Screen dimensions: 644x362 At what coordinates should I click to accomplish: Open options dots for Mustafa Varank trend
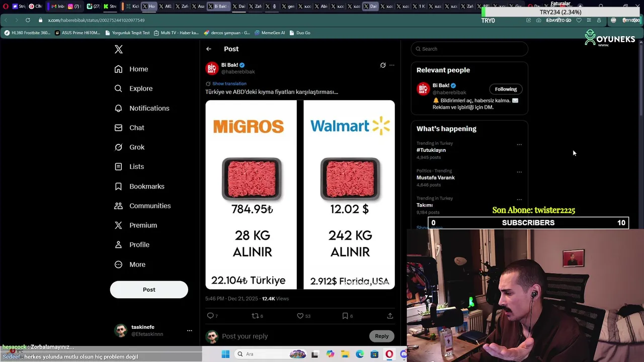[519, 171]
